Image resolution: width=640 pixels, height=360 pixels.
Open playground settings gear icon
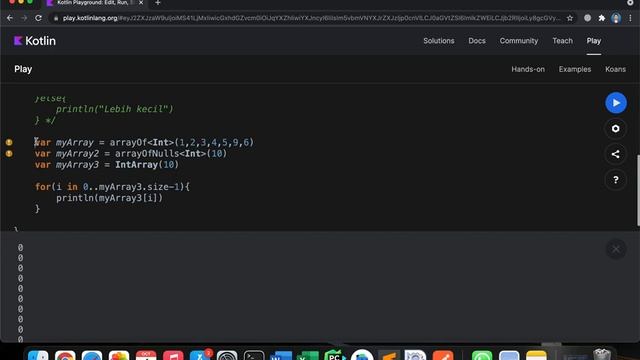point(616,129)
